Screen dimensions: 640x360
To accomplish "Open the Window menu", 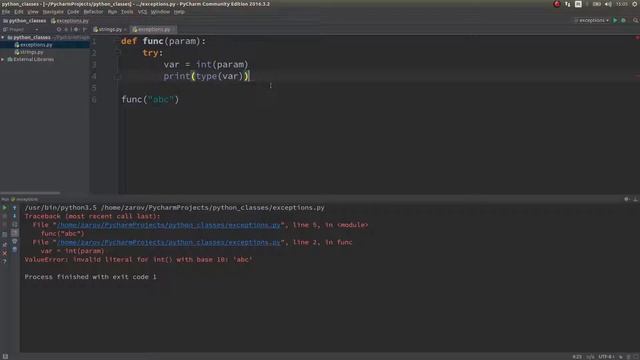I will point(160,12).
